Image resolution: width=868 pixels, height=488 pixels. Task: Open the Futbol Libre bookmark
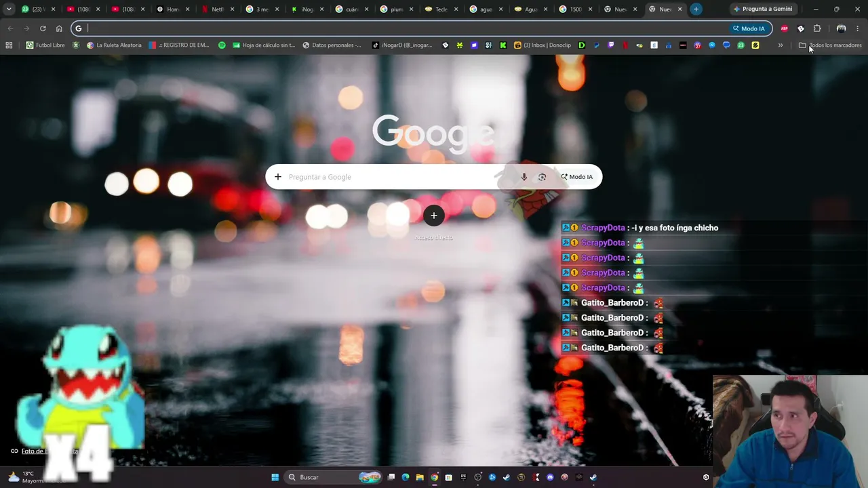click(x=45, y=45)
